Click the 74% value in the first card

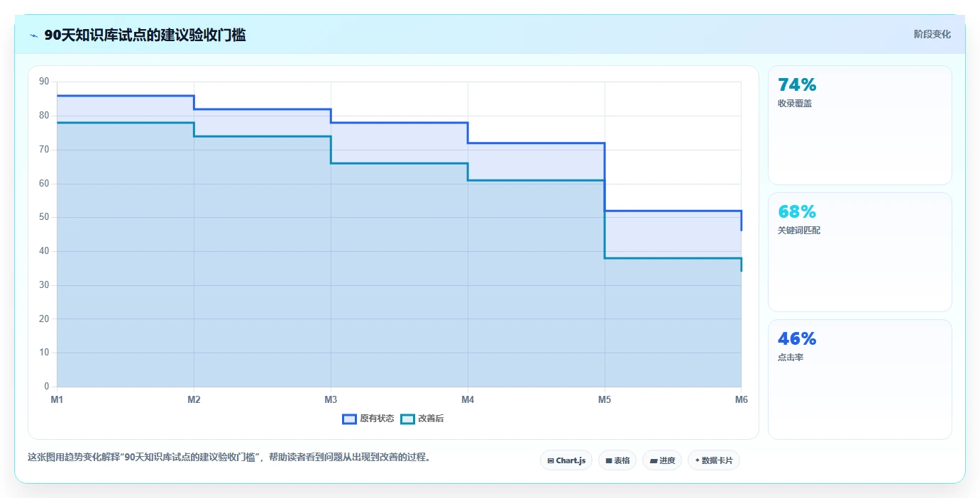click(x=797, y=84)
